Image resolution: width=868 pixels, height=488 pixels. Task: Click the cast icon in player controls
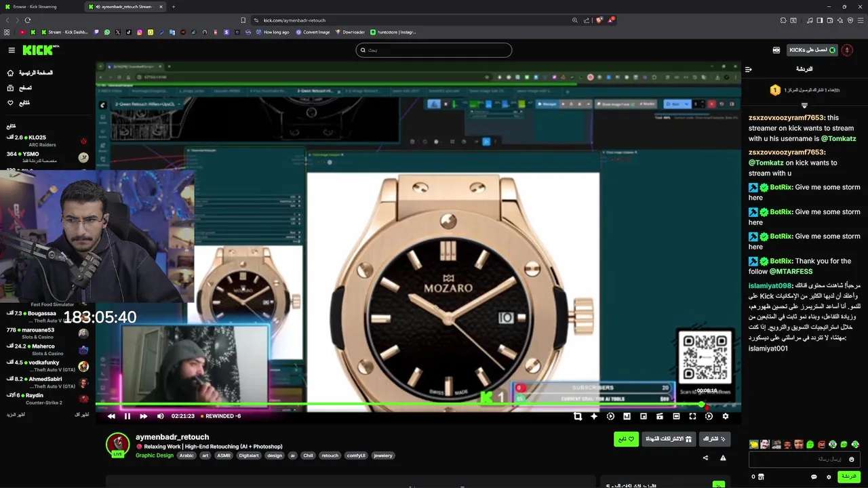[x=660, y=416]
